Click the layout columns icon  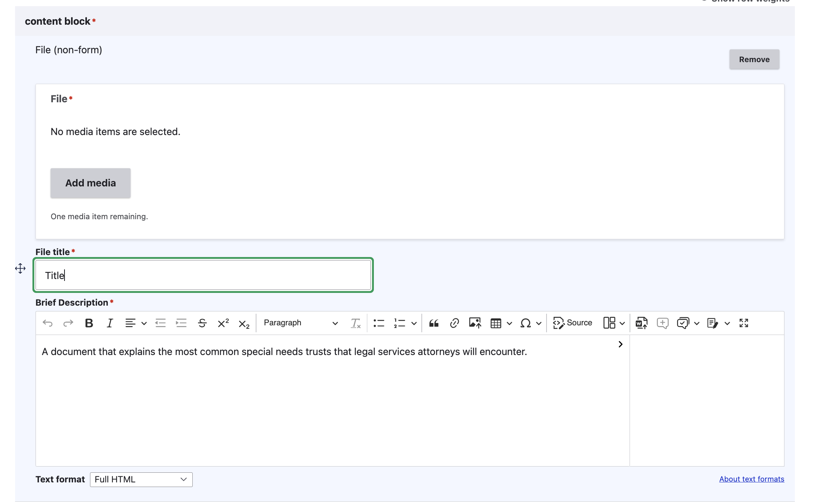click(x=609, y=323)
